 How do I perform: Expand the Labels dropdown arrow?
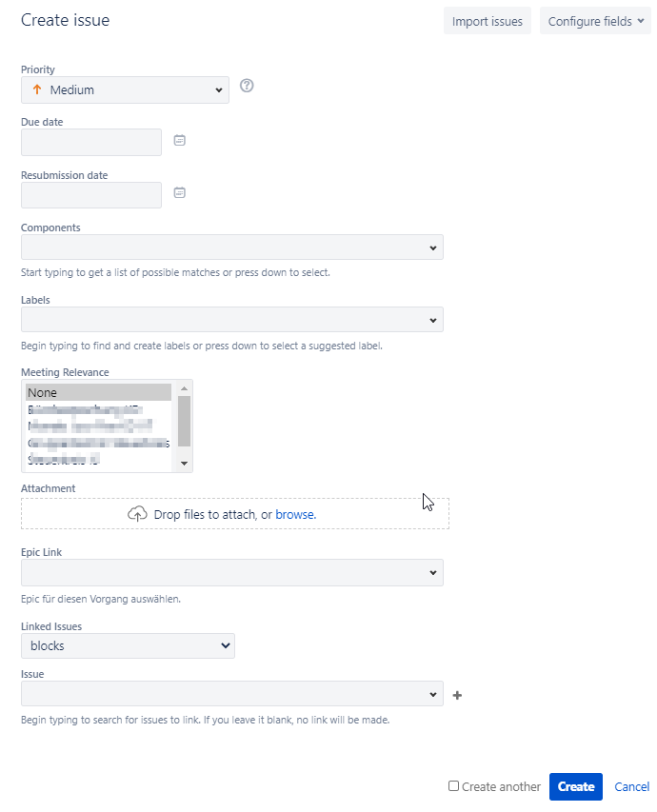[433, 321]
